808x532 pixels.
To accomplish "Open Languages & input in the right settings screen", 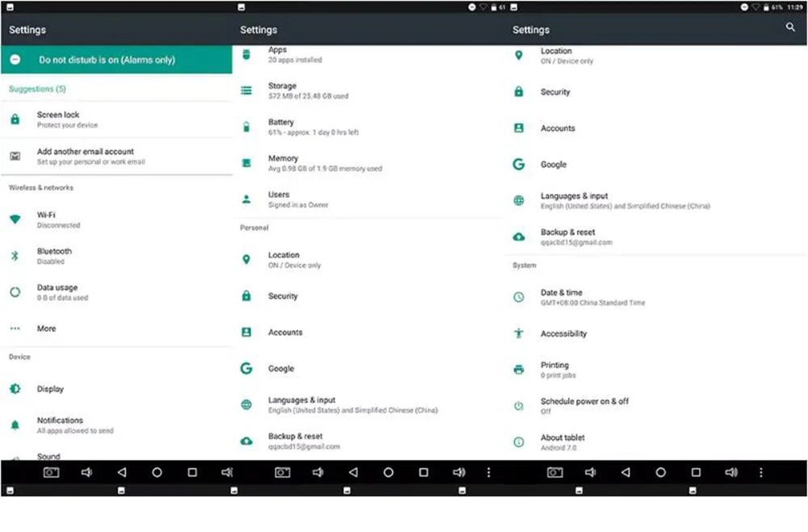I will (x=657, y=200).
